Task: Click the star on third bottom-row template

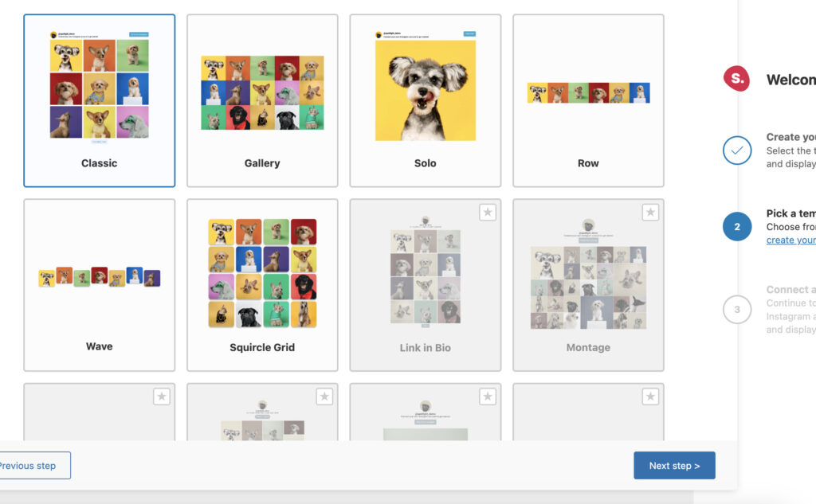Action: click(488, 397)
